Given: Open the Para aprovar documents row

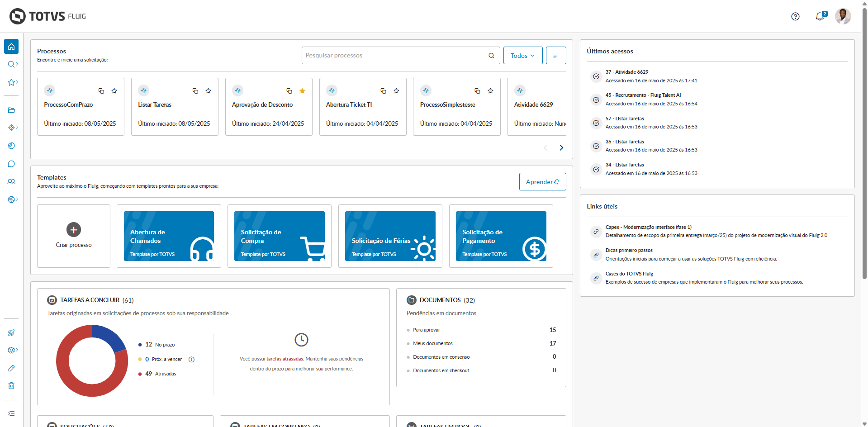Looking at the screenshot, I should click(481, 330).
